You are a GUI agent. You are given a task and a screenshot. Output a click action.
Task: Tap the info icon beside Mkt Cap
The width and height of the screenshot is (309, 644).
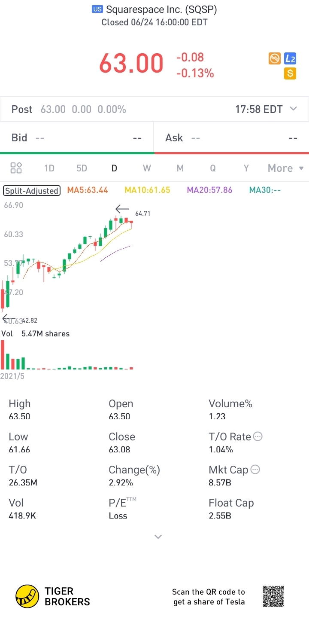(255, 470)
